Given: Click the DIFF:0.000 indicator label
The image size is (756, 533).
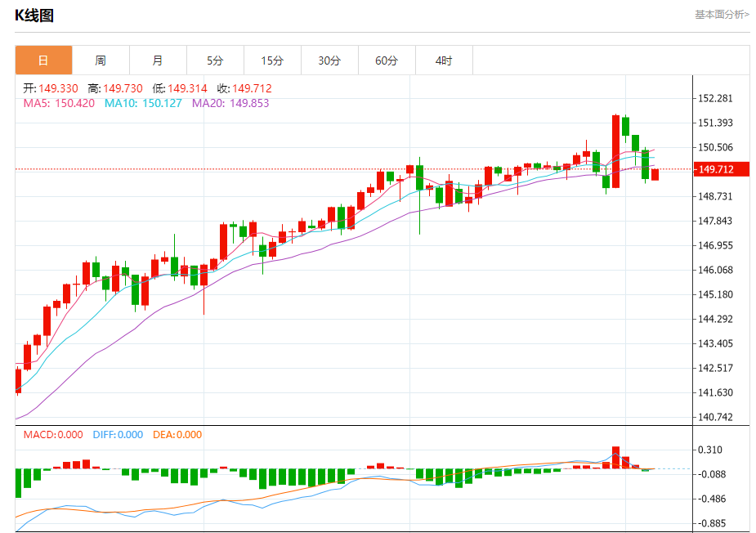Looking at the screenshot, I should click(x=118, y=435).
